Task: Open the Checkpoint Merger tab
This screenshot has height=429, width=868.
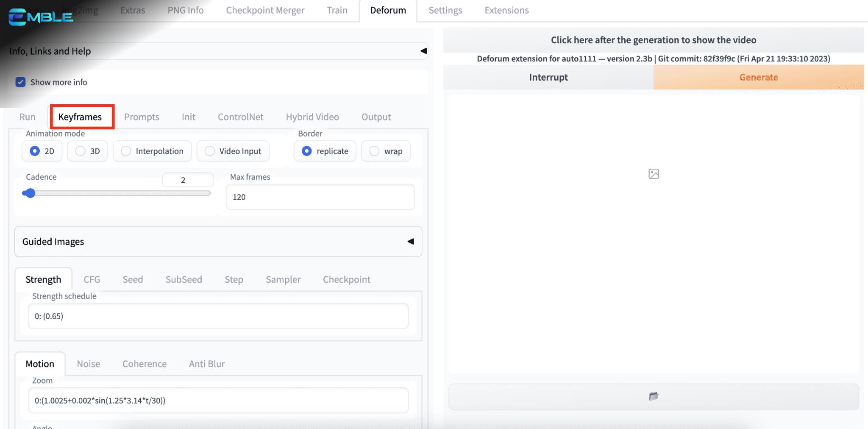Action: click(x=265, y=10)
